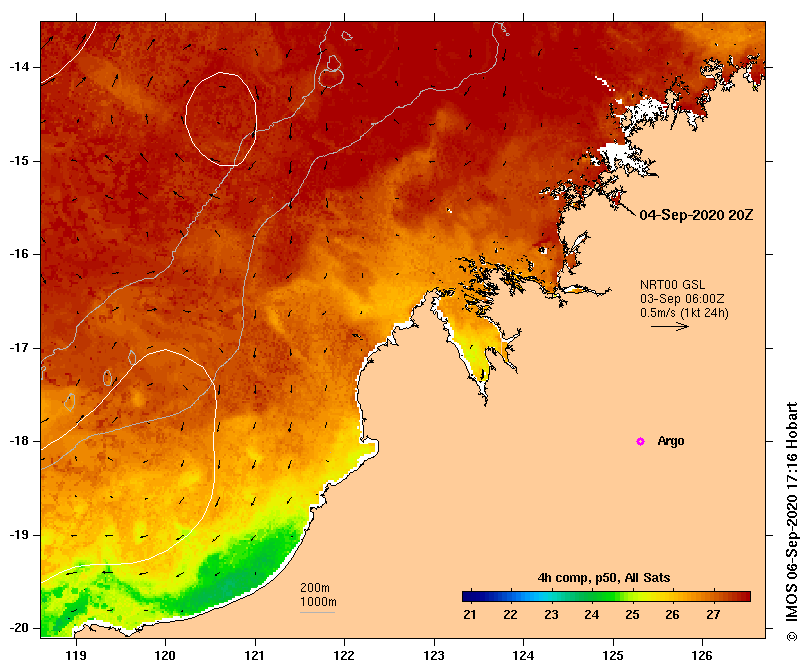Click the current velocity reference arrow
809x672 pixels.
pos(670,326)
